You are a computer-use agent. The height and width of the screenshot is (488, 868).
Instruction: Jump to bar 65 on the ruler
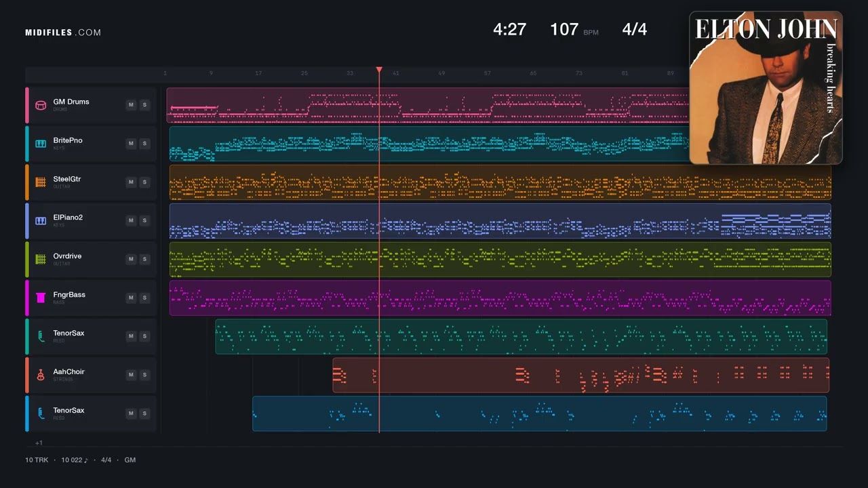pyautogui.click(x=533, y=73)
